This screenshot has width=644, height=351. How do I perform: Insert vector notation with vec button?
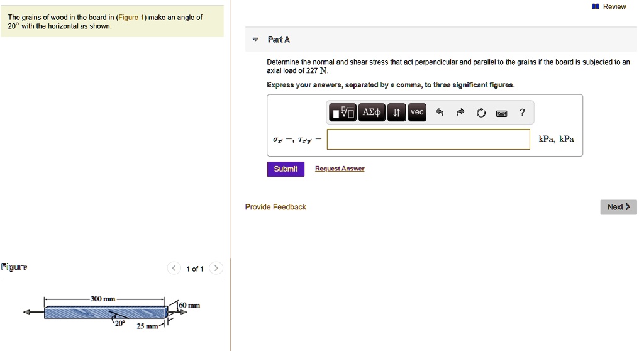coord(417,113)
